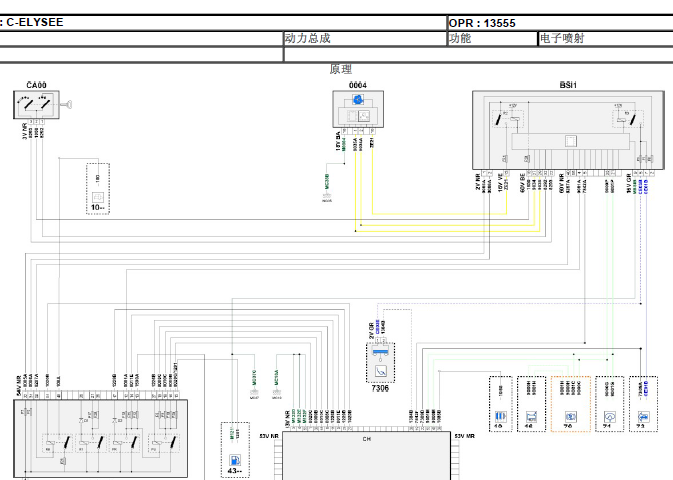Click the blue arrow icon in rightmost dashed box
673x480 pixels.
click(x=643, y=416)
